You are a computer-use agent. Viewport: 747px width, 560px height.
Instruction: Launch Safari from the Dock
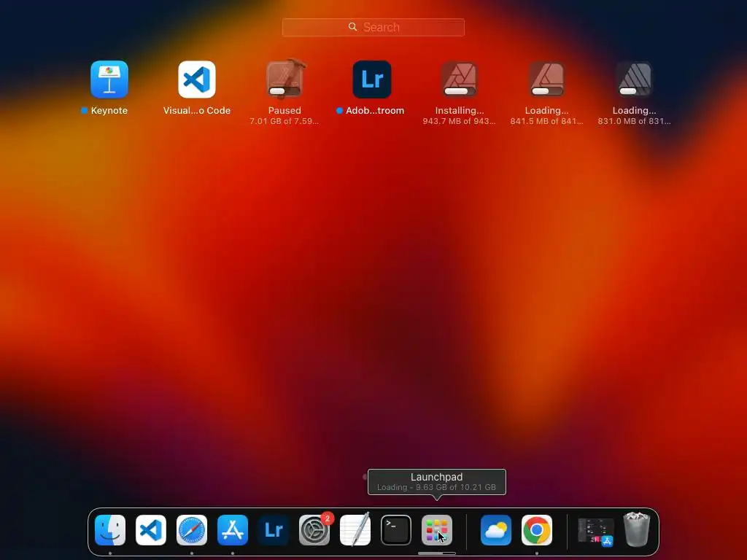[192, 530]
